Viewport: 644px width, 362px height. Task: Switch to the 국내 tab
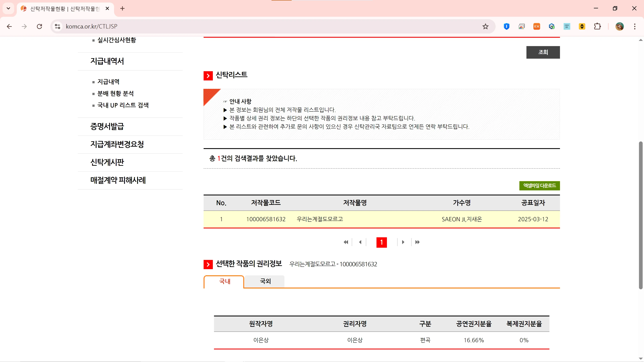point(224,282)
